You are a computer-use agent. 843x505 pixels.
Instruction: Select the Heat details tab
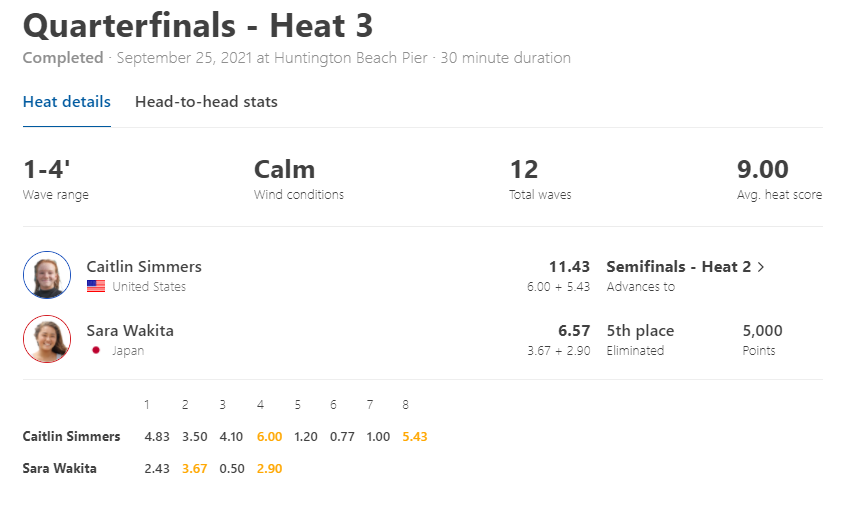click(67, 102)
